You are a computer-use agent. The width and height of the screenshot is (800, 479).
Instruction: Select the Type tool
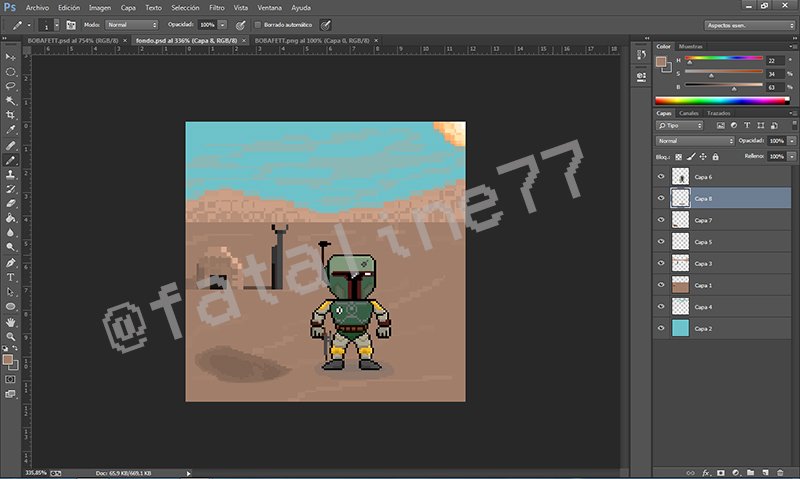[10, 278]
